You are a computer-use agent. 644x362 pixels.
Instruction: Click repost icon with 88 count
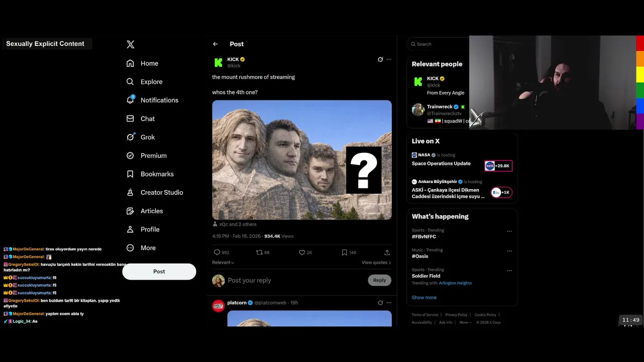coord(263,252)
